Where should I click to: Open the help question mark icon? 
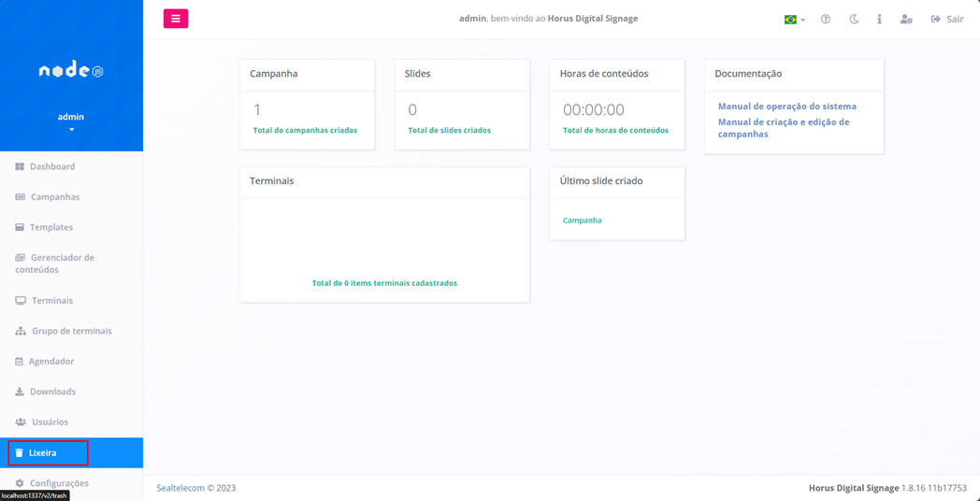(826, 20)
